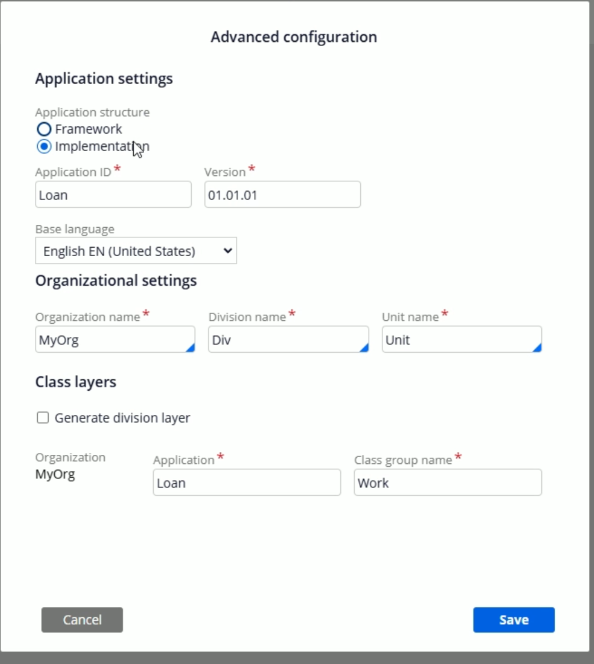
Task: Click the Save button
Action: pyautogui.click(x=514, y=620)
